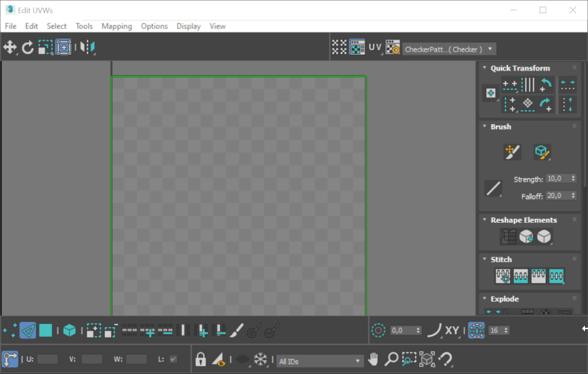Click the Relax custom icon

pos(544,236)
